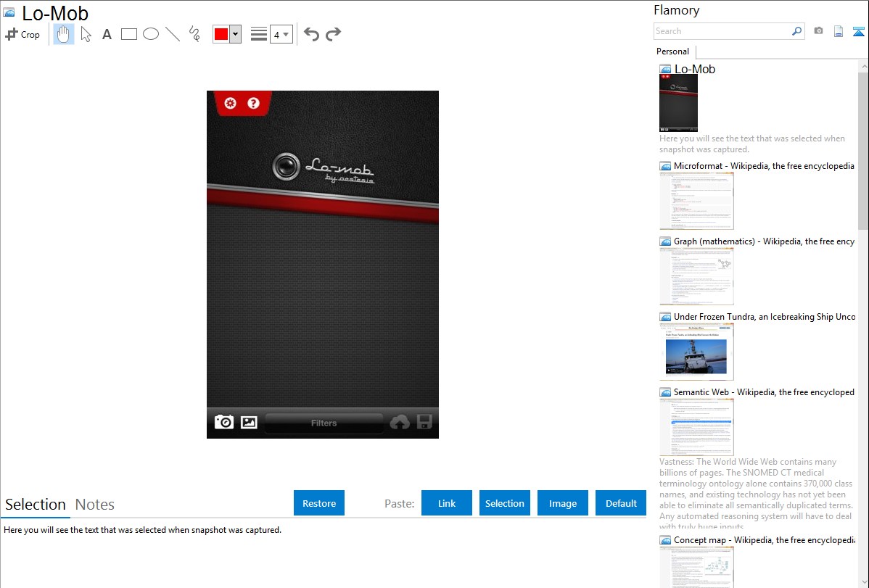Viewport: 869px width, 588px height.
Task: Pick the ellipse shape tool
Action: pos(151,34)
